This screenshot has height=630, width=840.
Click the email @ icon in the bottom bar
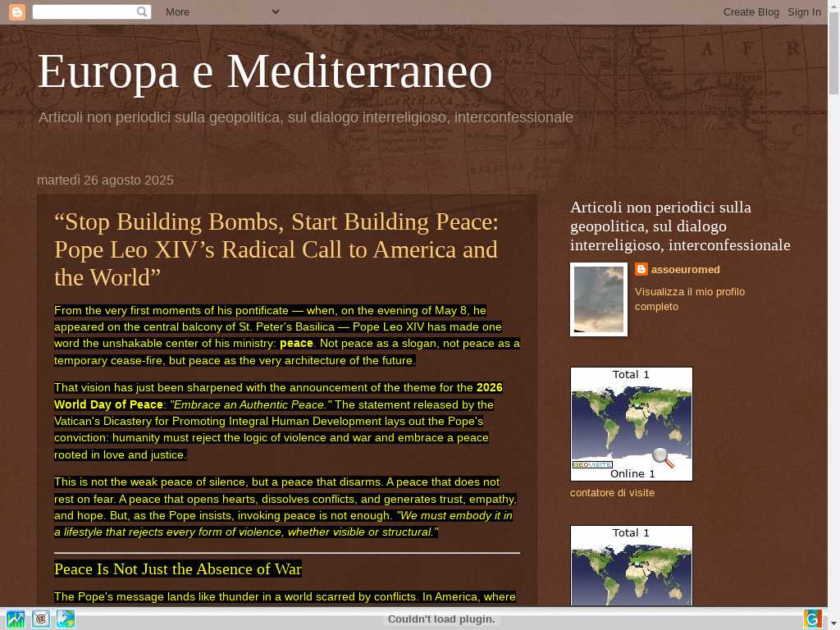coord(41,619)
